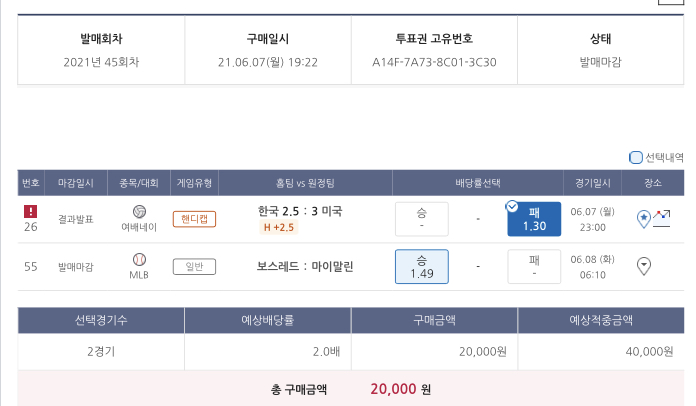Screen dimensions: 696x406
Task: Click the baseball MLB sport icon
Action: (139, 259)
